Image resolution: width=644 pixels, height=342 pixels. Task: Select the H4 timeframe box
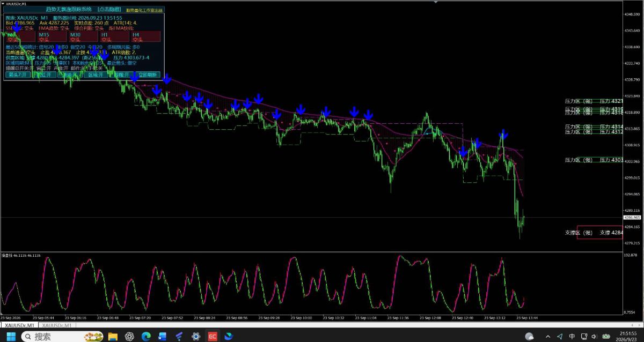coord(145,36)
